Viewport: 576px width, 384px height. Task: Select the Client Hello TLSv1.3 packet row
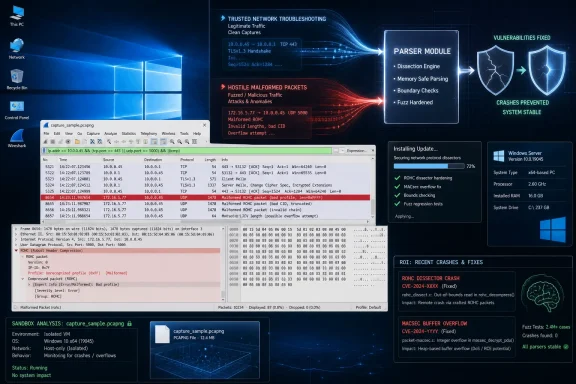click(206, 179)
